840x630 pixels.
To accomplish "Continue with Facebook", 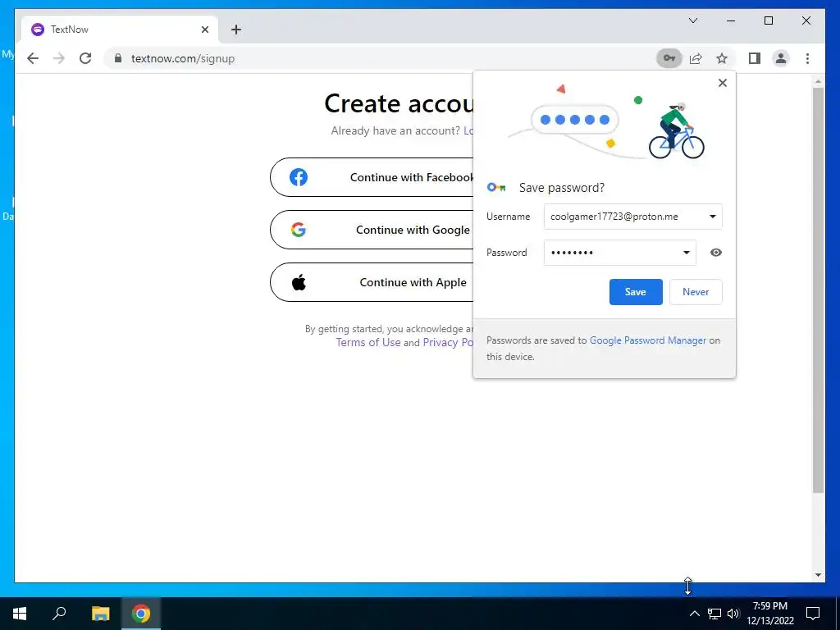I will (x=372, y=177).
